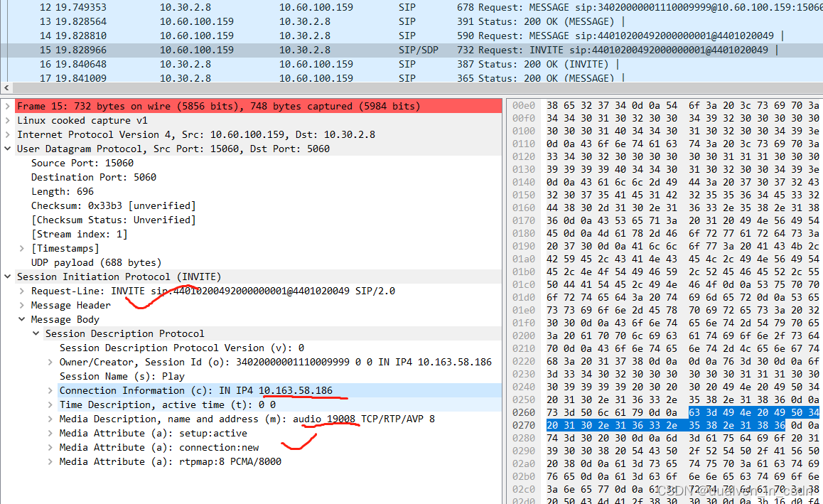Expand the Request-Line INVITE row
This screenshot has width=823, height=504.
coord(21,291)
